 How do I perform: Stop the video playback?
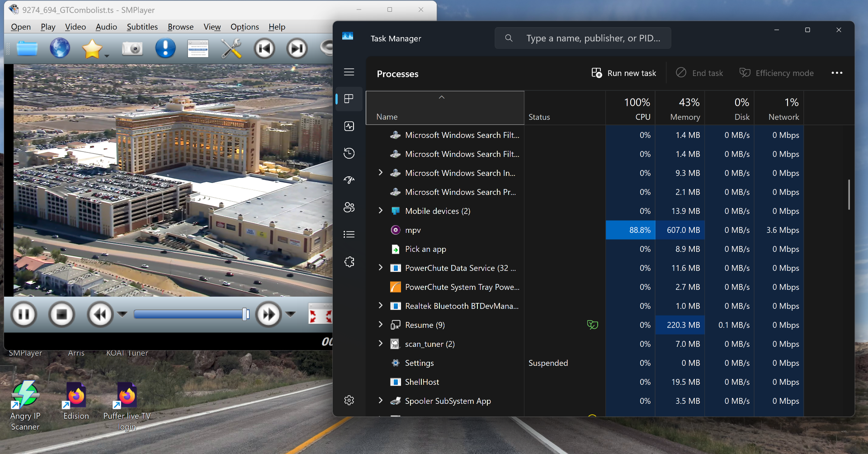pyautogui.click(x=62, y=314)
